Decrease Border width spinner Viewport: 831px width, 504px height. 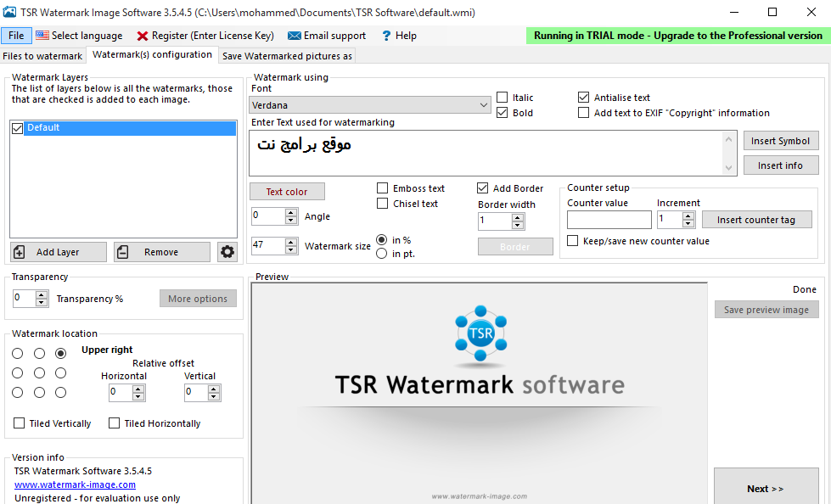(x=518, y=225)
